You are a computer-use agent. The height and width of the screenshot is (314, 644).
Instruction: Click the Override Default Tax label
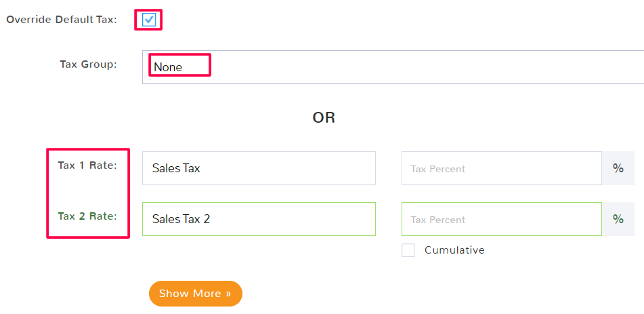click(62, 20)
